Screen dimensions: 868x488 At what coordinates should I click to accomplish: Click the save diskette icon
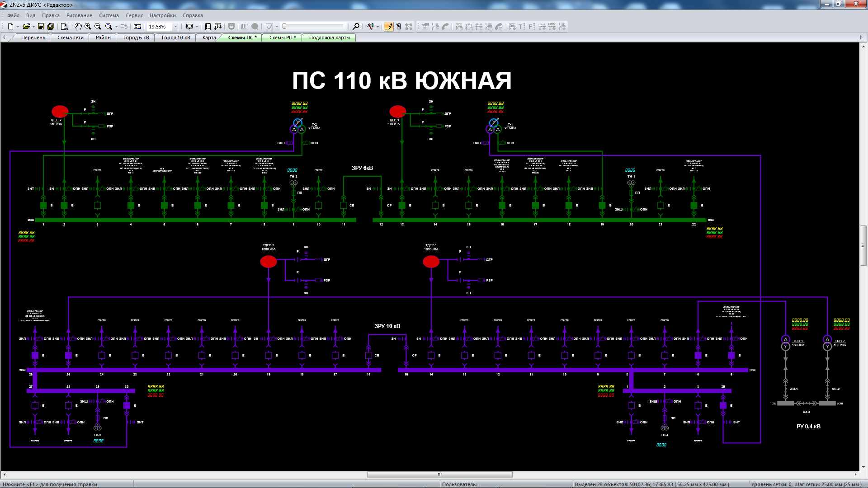point(41,27)
